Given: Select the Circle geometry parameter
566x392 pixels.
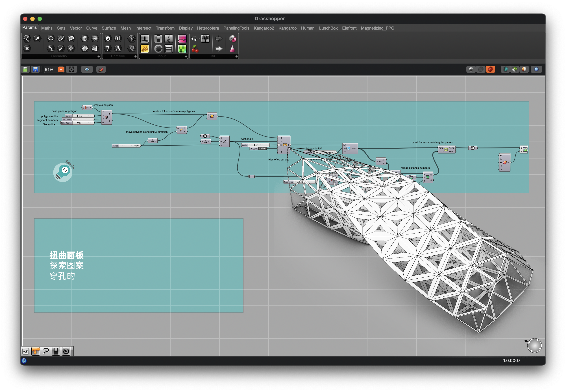Looking at the screenshot, I should pos(51,38).
